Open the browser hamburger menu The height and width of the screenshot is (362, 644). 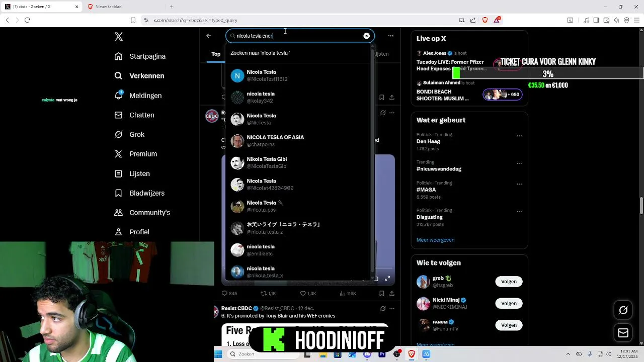(637, 20)
